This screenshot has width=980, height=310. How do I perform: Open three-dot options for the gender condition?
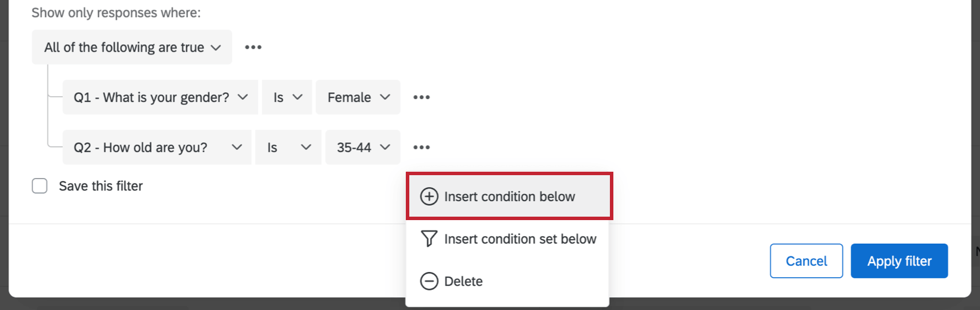(x=421, y=97)
